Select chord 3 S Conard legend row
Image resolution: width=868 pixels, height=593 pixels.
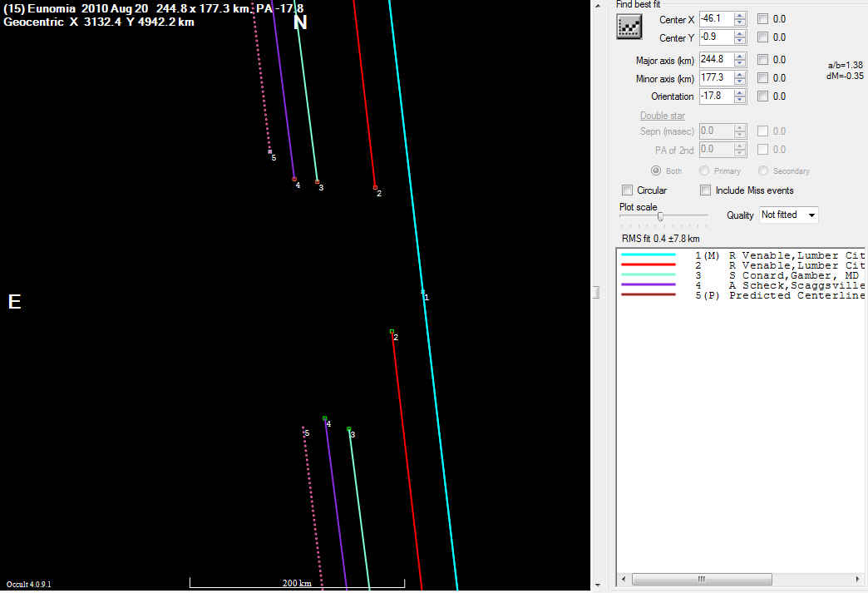(x=742, y=275)
